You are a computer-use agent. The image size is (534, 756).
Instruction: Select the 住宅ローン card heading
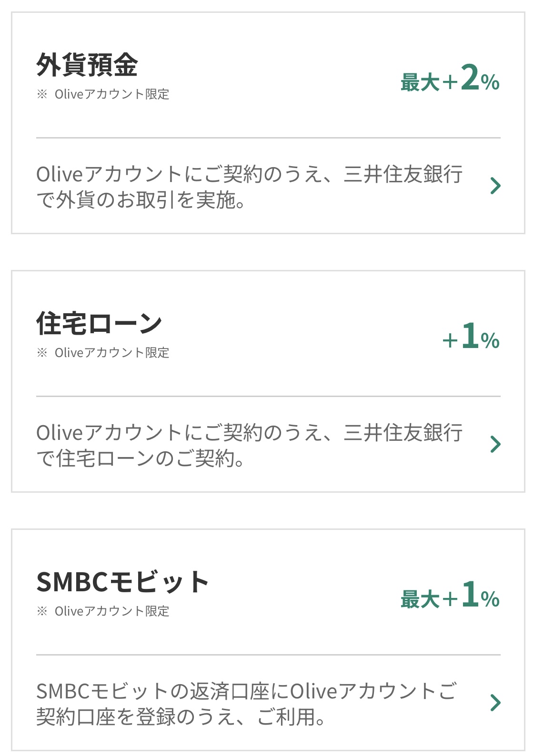(x=99, y=324)
